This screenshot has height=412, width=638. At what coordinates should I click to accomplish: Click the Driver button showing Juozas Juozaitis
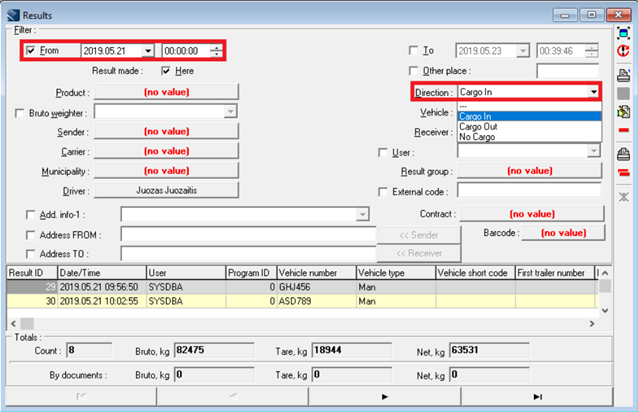tap(166, 190)
